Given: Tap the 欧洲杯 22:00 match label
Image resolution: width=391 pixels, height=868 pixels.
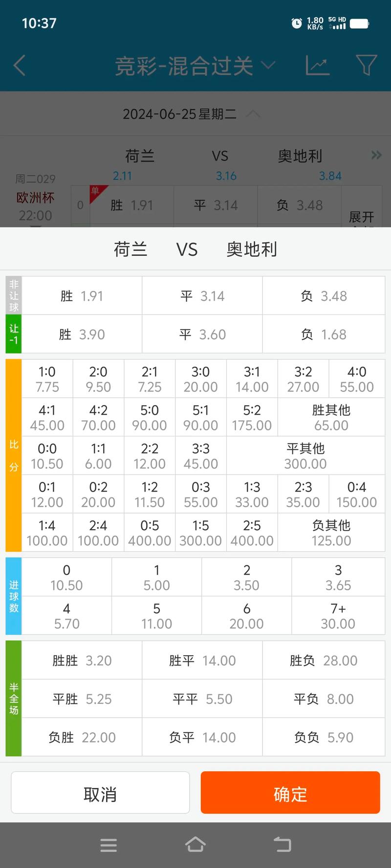Looking at the screenshot, I should click(x=33, y=207).
